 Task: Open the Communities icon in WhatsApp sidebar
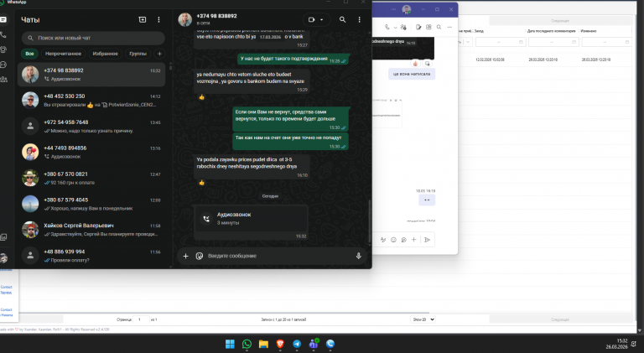point(3,79)
